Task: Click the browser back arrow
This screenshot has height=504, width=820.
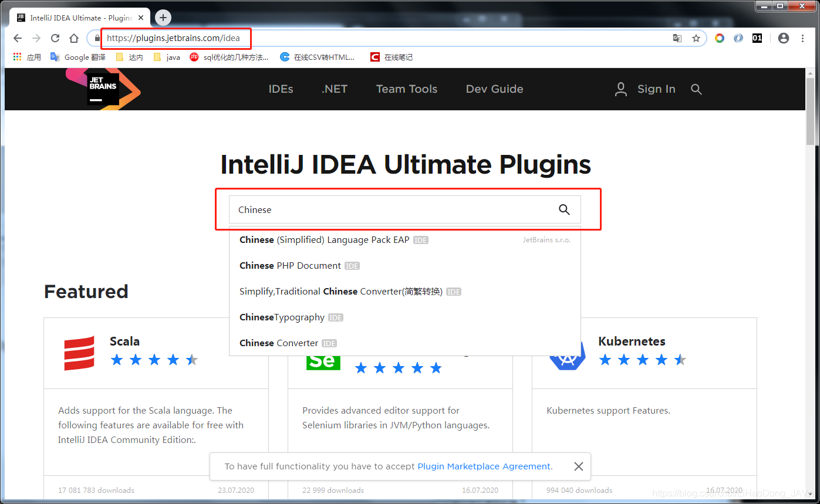Action: tap(18, 38)
